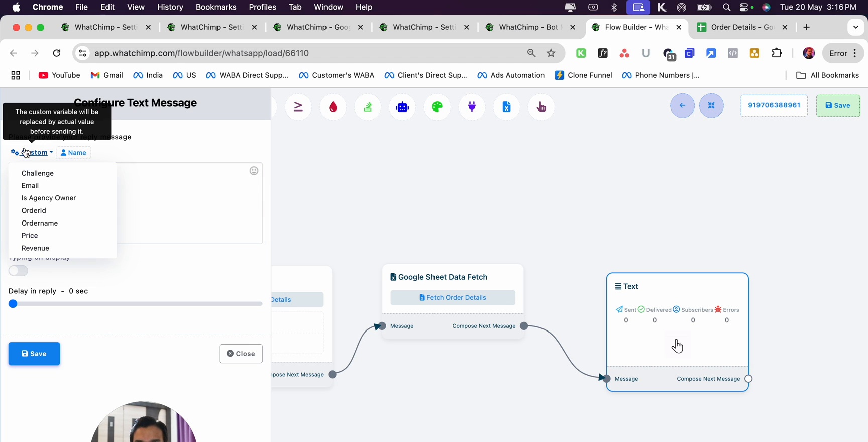Select the blue robot icon in toolbar
This screenshot has width=868, height=442.
(402, 106)
